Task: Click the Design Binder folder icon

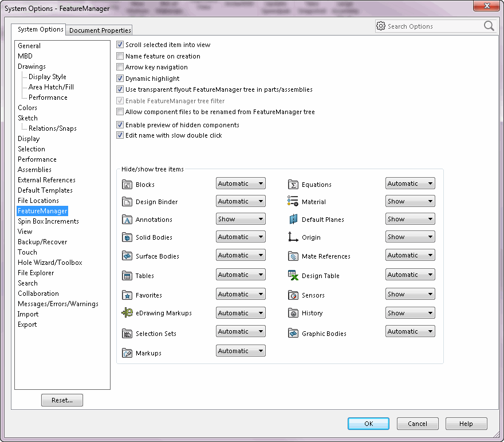Action: (x=127, y=202)
